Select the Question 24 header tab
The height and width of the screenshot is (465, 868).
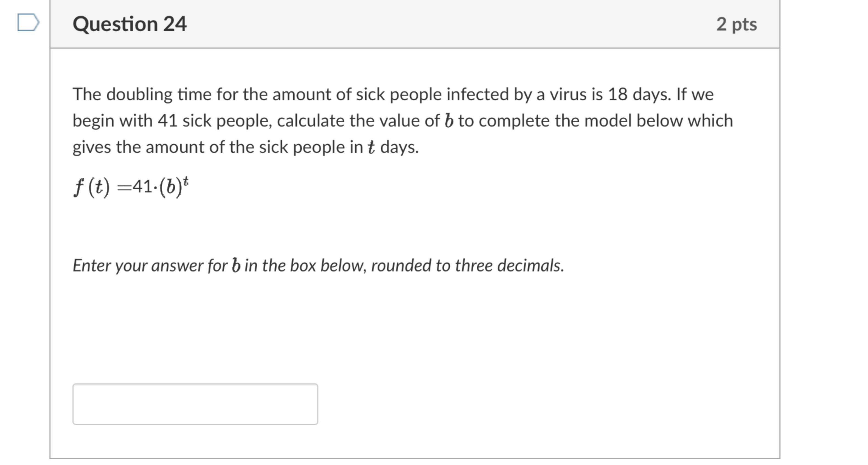coord(130,24)
